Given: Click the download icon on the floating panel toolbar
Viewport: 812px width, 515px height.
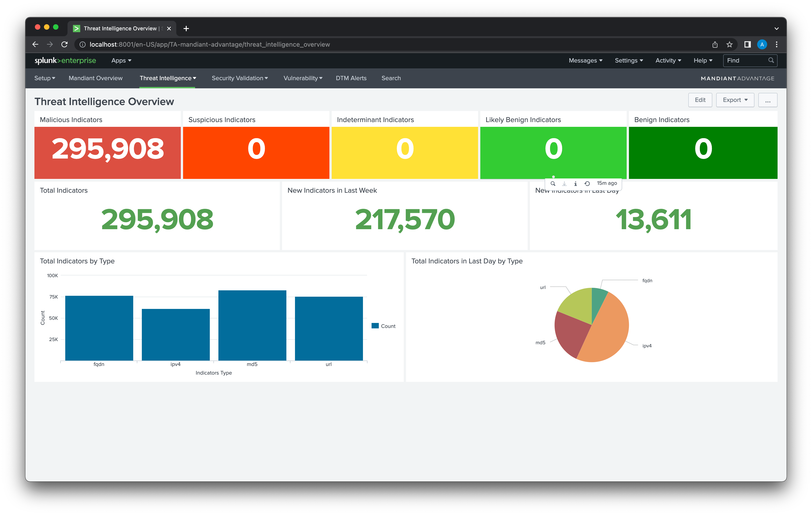Looking at the screenshot, I should pyautogui.click(x=564, y=184).
